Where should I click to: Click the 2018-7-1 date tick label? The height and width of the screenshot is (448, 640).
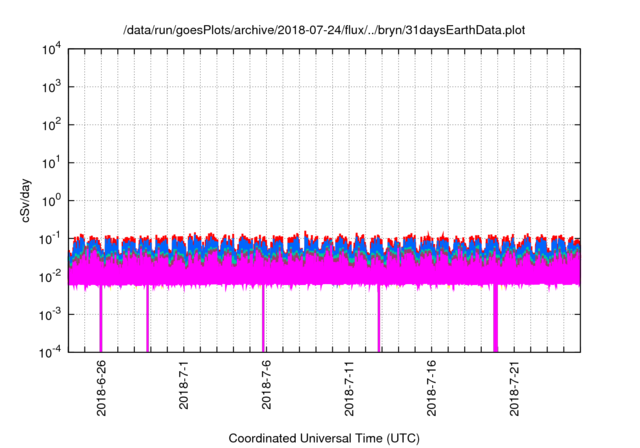184,385
